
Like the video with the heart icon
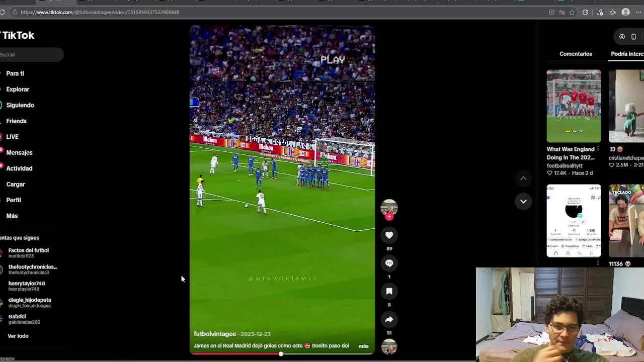tap(389, 235)
